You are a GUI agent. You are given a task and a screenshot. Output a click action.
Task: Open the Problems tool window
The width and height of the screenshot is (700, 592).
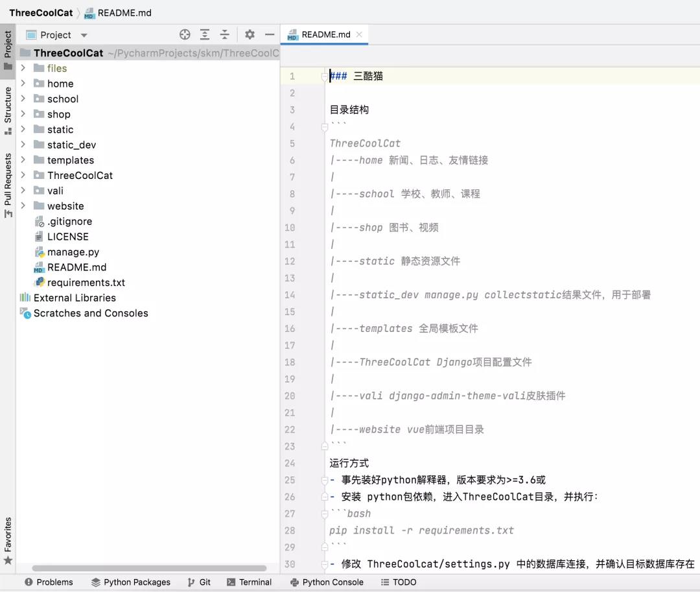(49, 582)
